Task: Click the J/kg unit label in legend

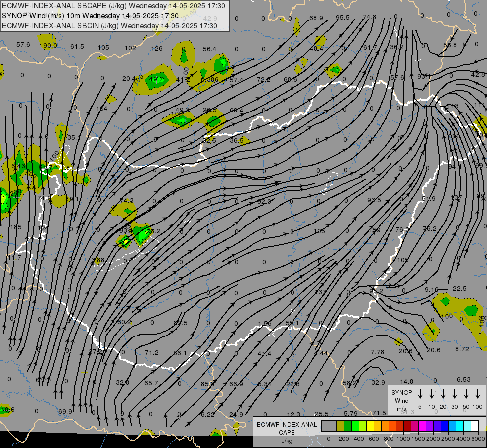Action: point(287,441)
